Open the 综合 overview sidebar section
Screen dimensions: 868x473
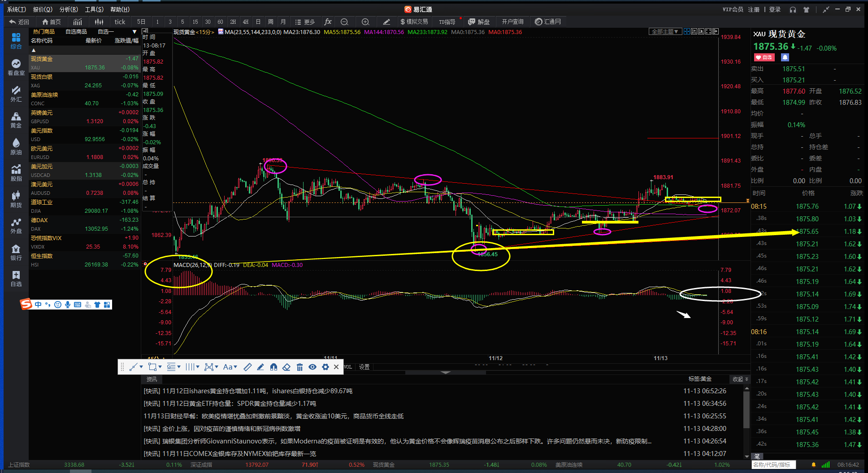(16, 41)
